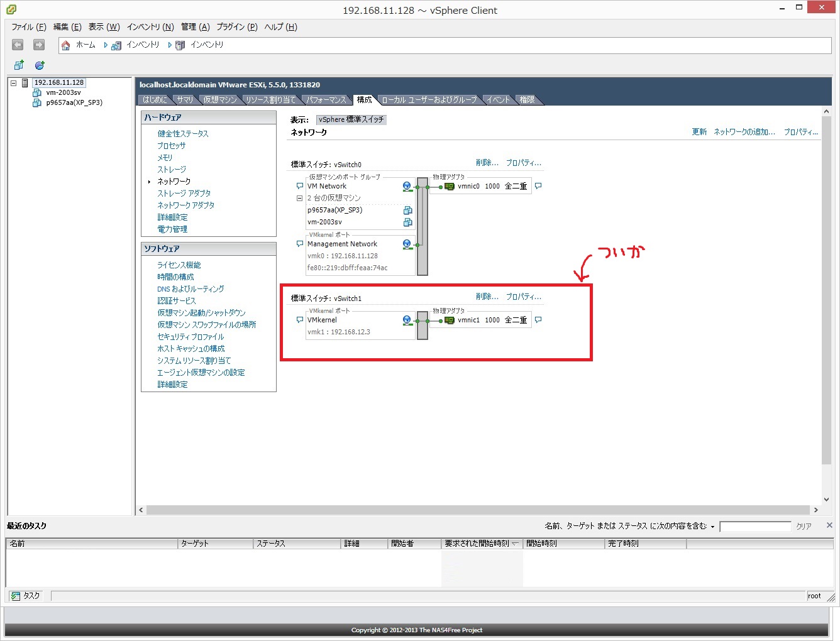
Task: Click the speech bubble icon beside VM Network
Action: pyautogui.click(x=300, y=187)
